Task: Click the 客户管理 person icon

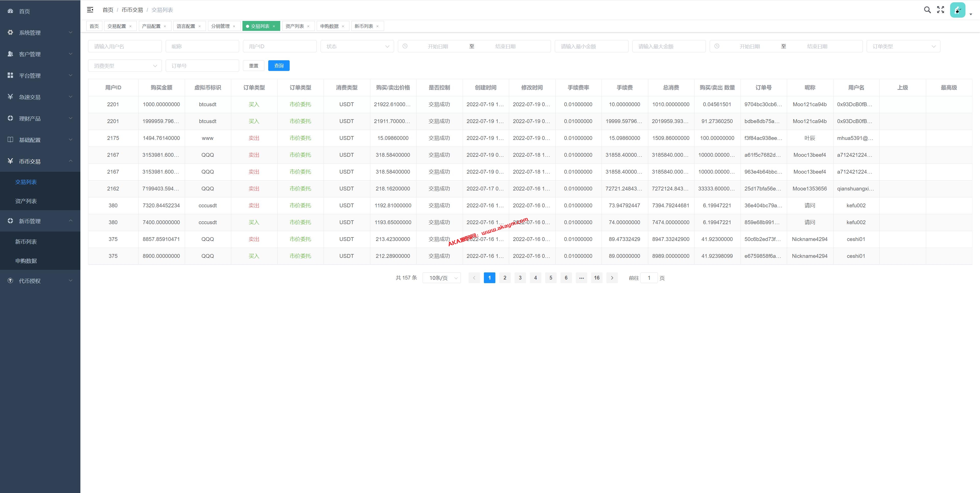Action: (x=10, y=54)
